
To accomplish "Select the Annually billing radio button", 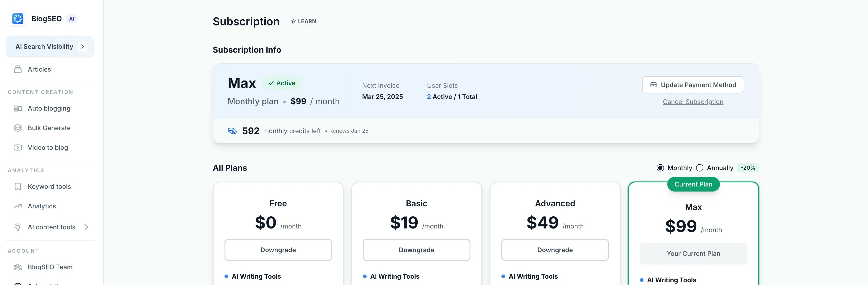I will [x=700, y=168].
